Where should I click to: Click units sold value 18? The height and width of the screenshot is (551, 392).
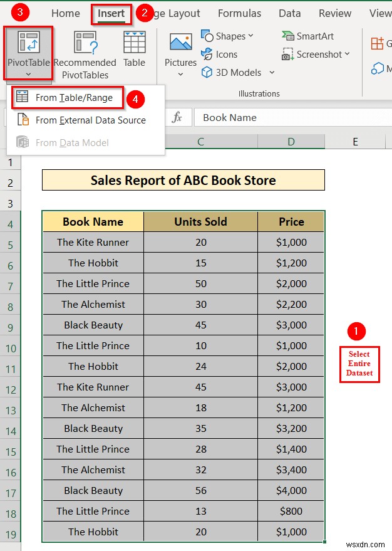tap(200, 407)
